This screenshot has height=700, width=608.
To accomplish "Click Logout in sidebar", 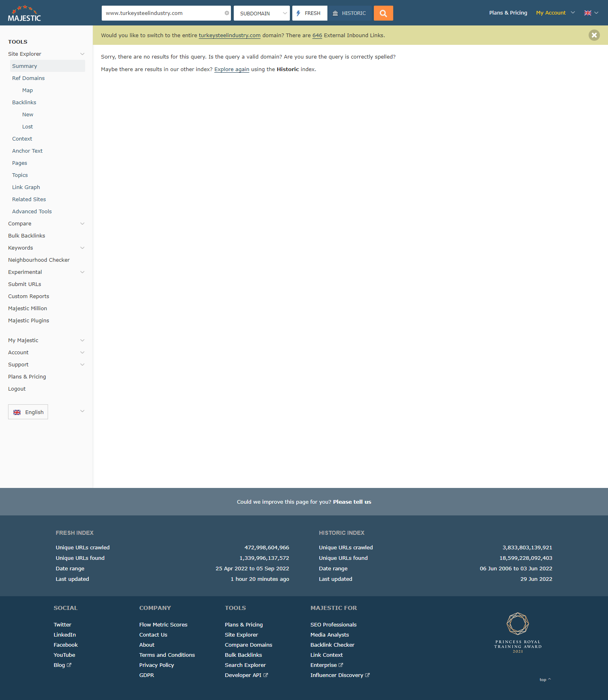I will [17, 389].
